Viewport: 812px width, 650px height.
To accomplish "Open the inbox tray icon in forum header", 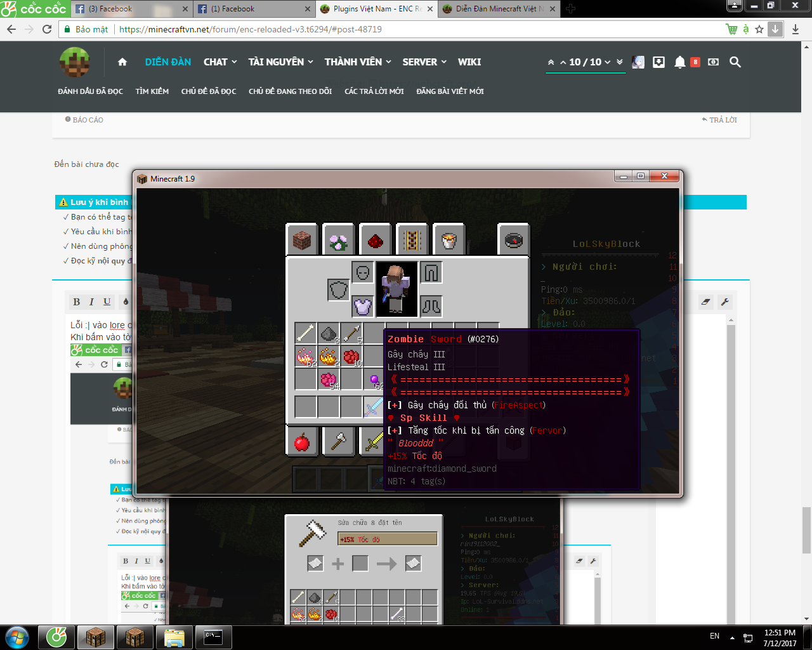I will 659,62.
